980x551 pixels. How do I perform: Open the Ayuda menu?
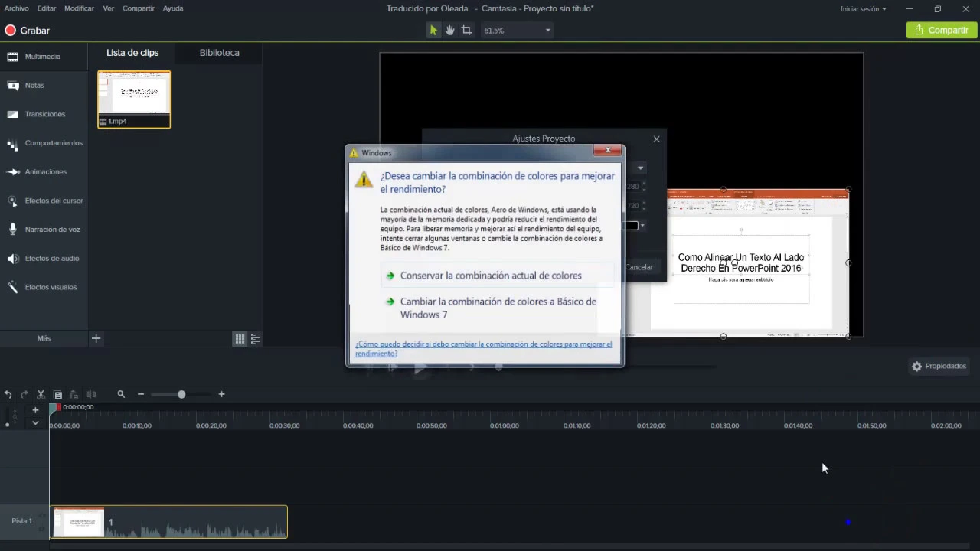[173, 8]
